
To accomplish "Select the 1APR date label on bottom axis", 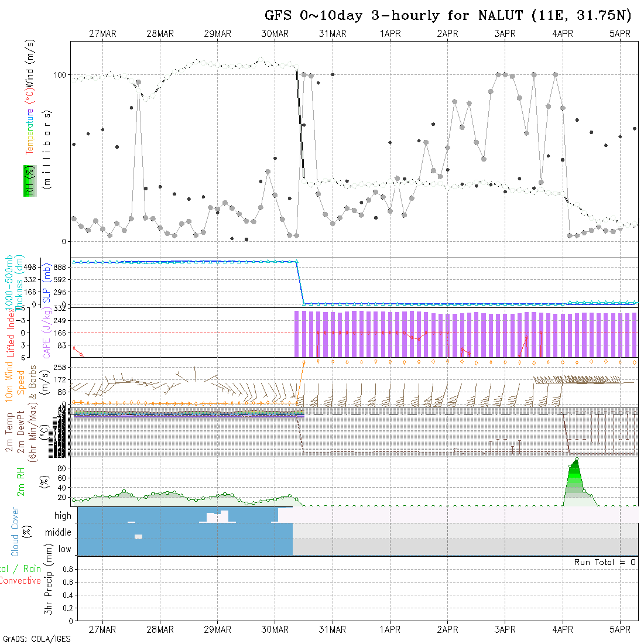I will 390,629.
